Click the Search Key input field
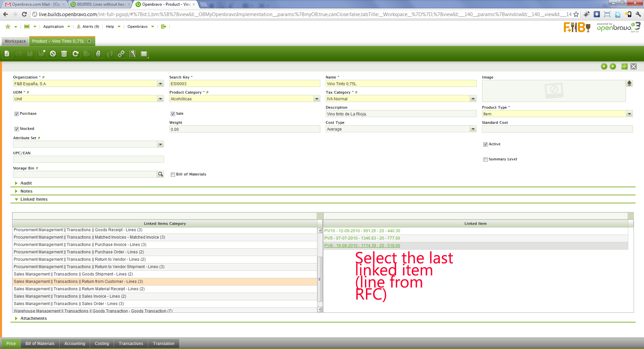This screenshot has width=644, height=349. coord(245,84)
